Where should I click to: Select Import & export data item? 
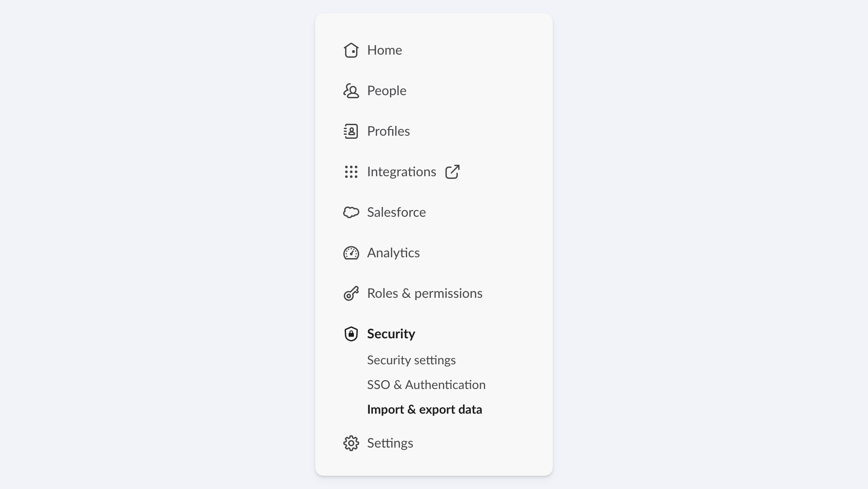tap(424, 410)
